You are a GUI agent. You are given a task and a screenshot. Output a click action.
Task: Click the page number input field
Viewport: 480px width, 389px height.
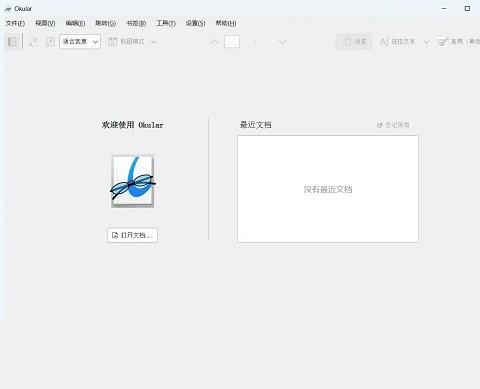(232, 42)
